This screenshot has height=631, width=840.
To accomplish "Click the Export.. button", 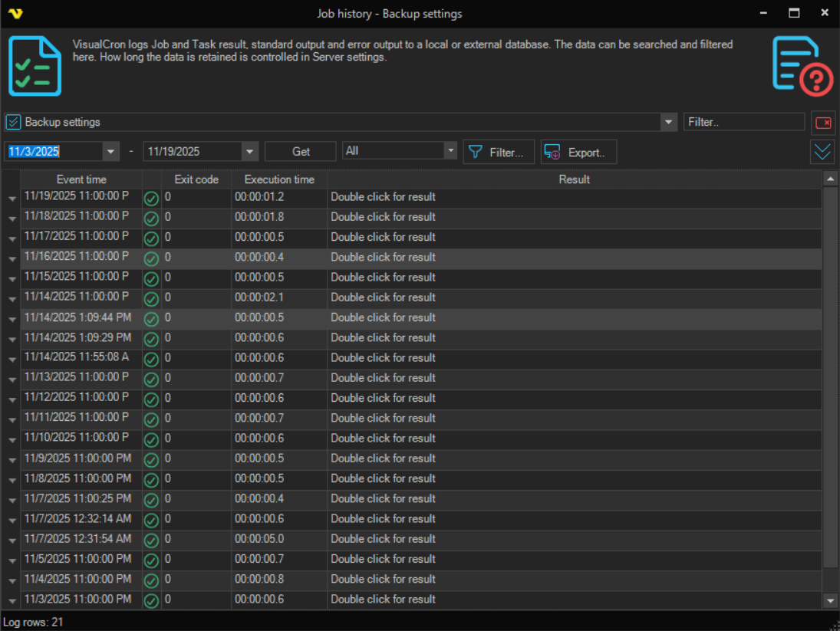I will point(578,153).
